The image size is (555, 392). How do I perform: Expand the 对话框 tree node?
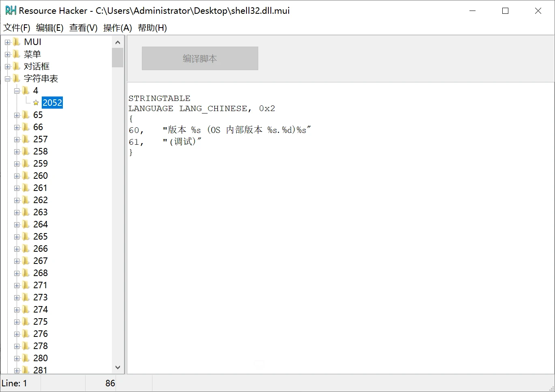coord(7,66)
